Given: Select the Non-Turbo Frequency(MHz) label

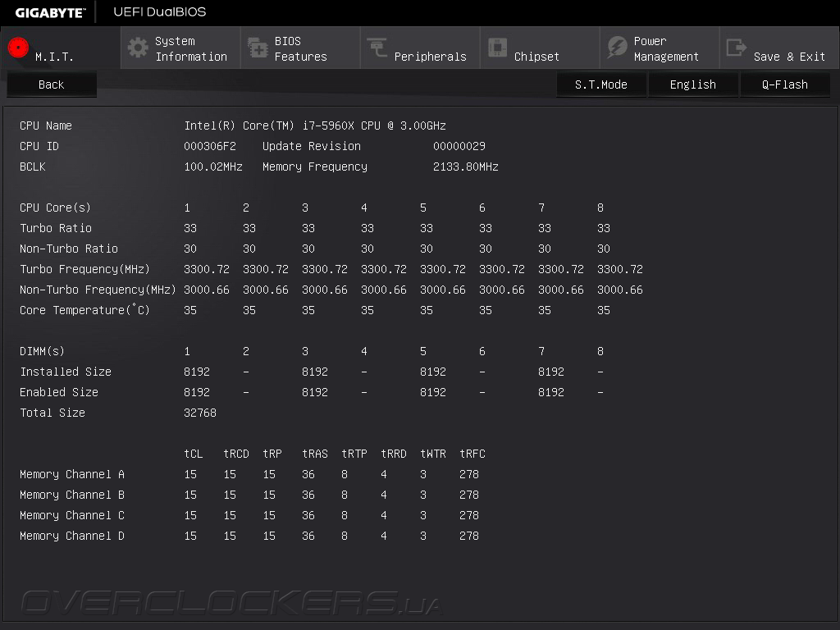Looking at the screenshot, I should pos(98,290).
